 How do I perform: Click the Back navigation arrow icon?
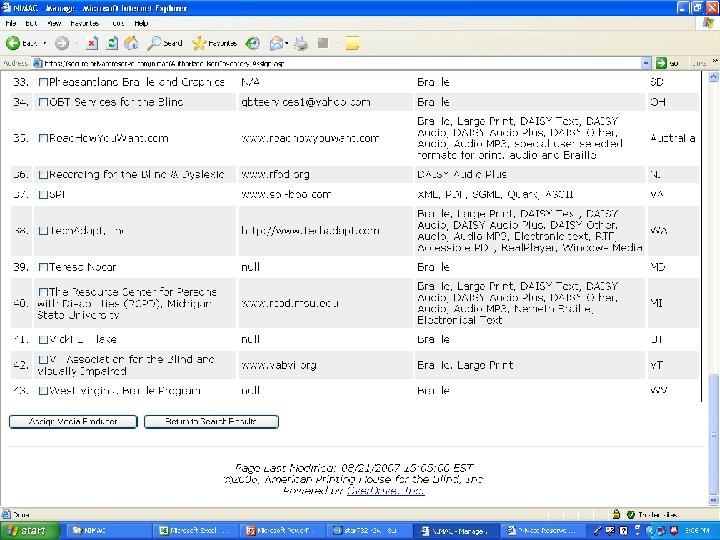[x=13, y=43]
